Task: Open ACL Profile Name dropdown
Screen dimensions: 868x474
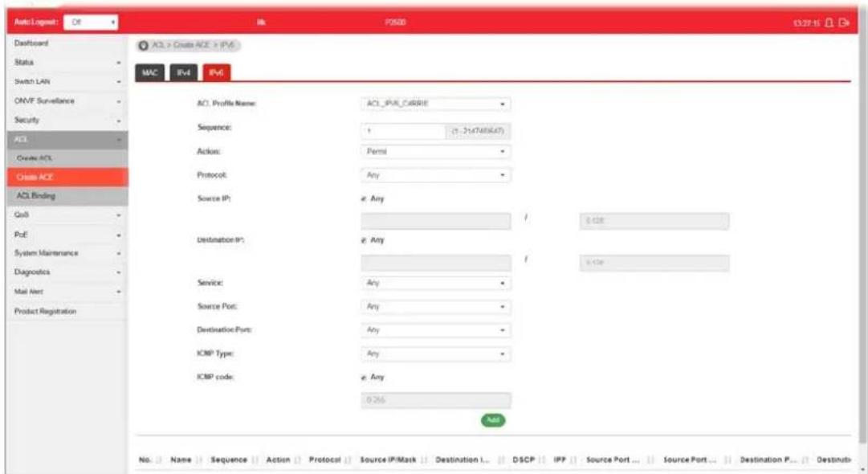Action: point(436,104)
